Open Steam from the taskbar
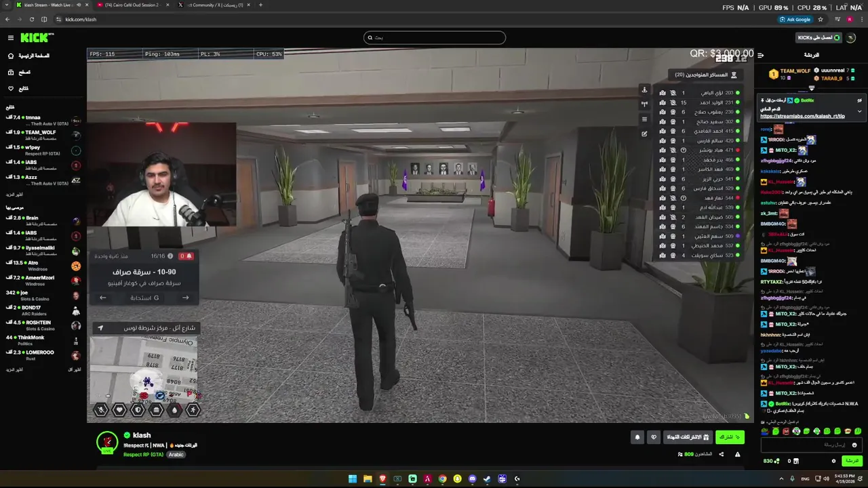 [487, 479]
